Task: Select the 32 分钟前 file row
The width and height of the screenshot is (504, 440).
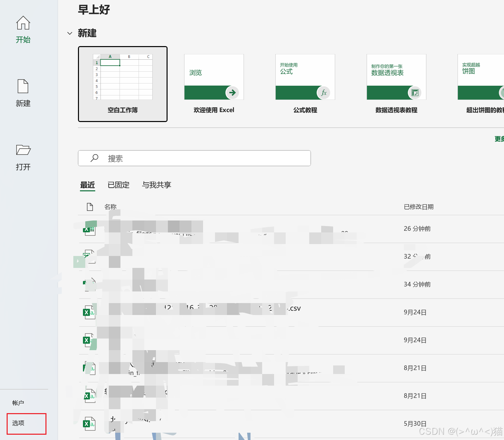Action: 291,257
